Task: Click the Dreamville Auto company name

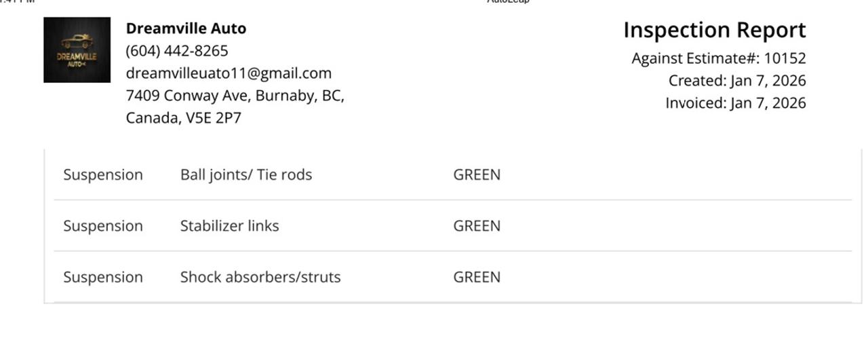Action: (186, 29)
